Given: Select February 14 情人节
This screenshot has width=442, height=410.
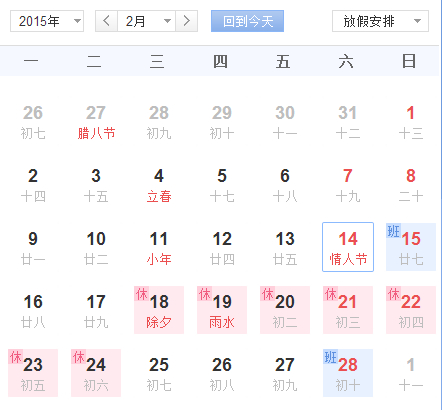Looking at the screenshot, I should click(348, 247).
